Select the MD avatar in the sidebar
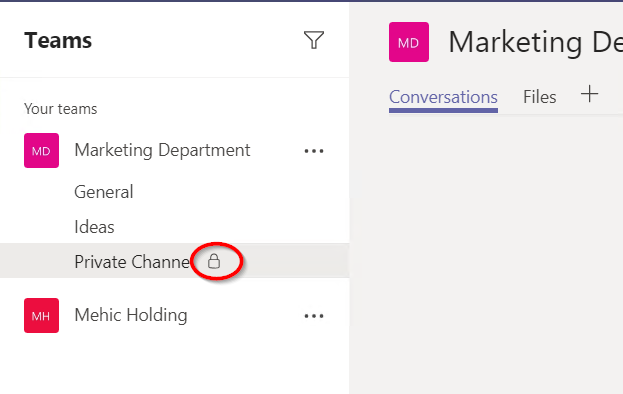Screen dimensions: 623x394 41,151
